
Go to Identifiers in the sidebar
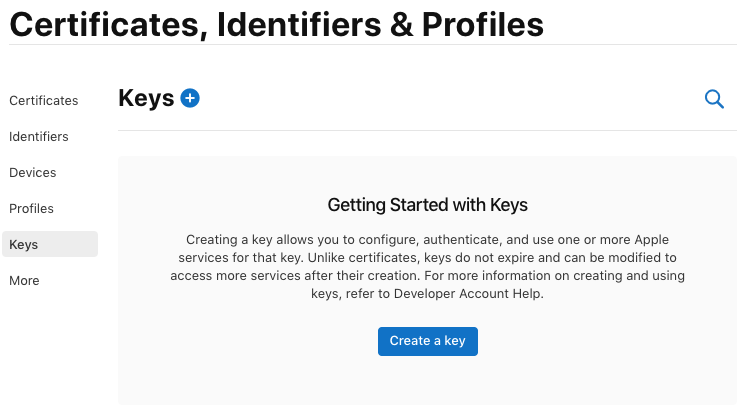tap(39, 136)
